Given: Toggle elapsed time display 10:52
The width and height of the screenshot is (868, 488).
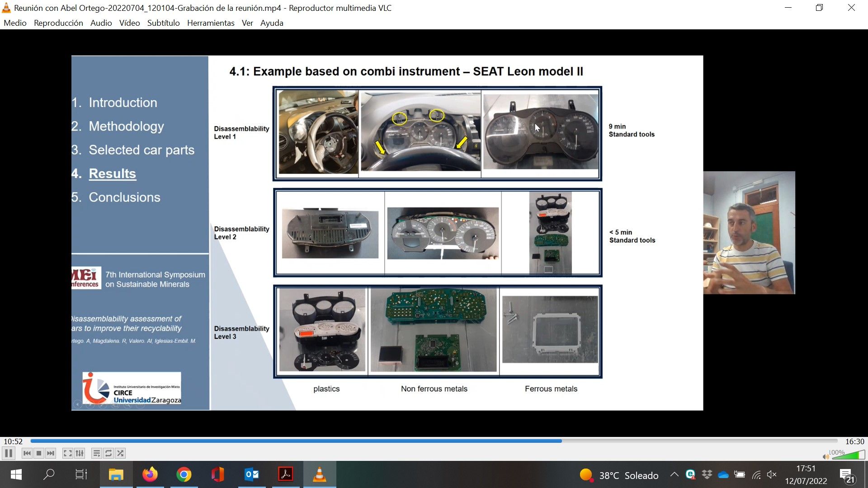Looking at the screenshot, I should (13, 441).
